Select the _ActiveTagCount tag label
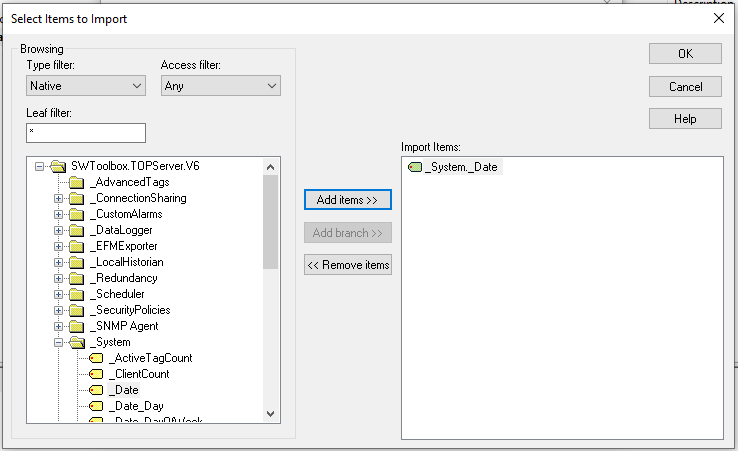This screenshot has height=451, width=738. pyautogui.click(x=151, y=358)
